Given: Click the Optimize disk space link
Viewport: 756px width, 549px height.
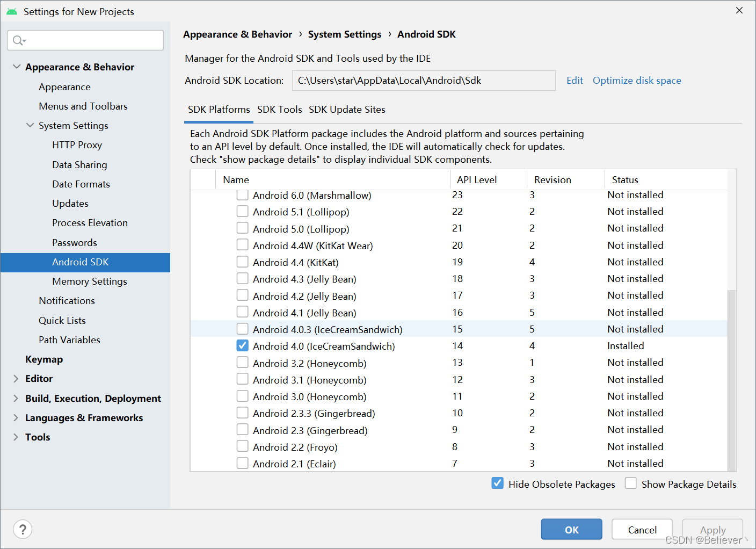Looking at the screenshot, I should [637, 81].
